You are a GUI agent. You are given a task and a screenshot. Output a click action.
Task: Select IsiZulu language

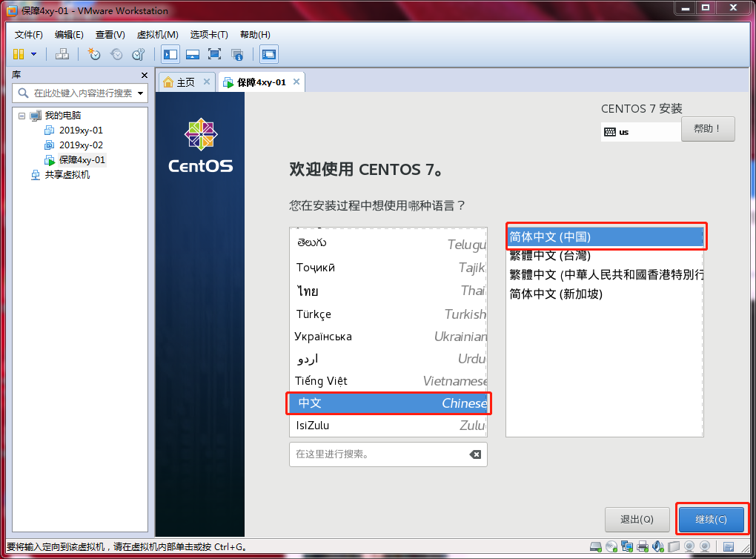388,426
